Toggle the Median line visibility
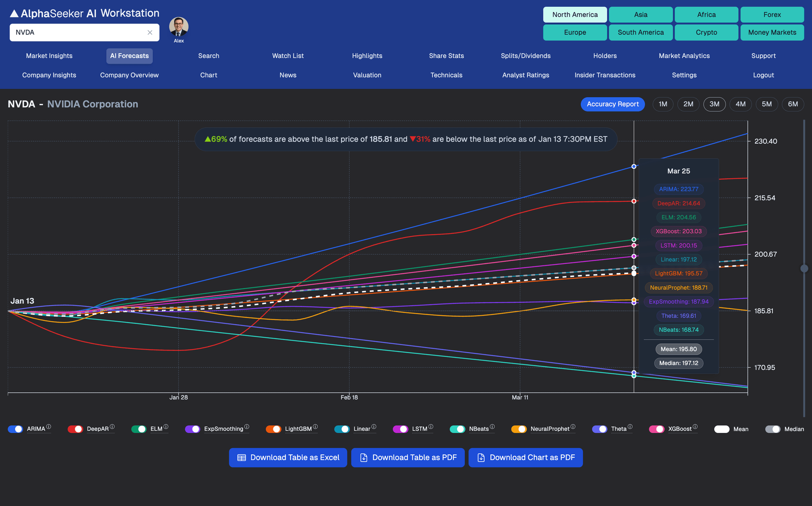812x506 pixels. [774, 429]
